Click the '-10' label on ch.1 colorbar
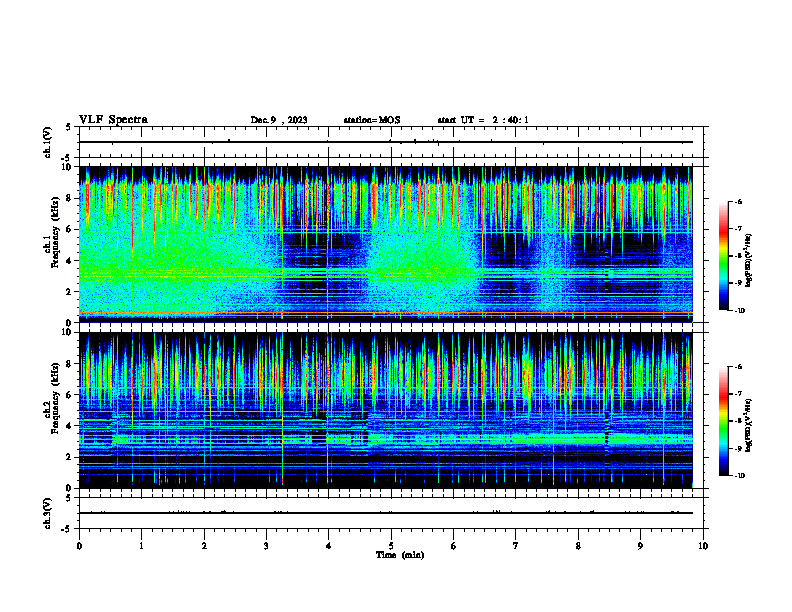 739,311
